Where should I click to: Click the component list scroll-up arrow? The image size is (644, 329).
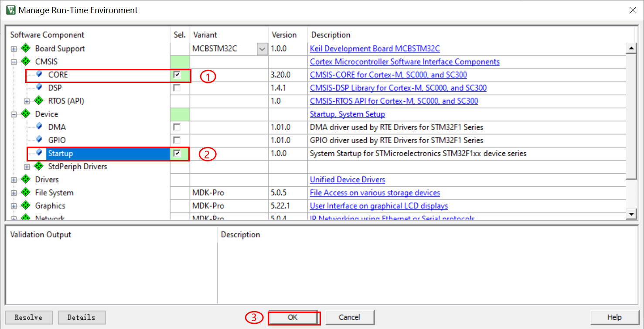(631, 48)
